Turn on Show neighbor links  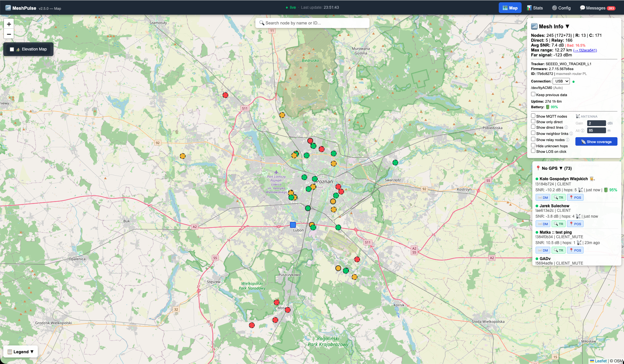[533, 133]
